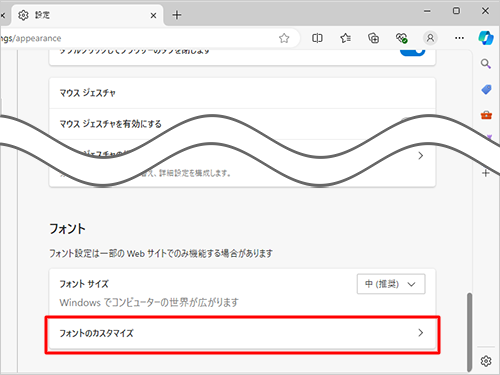Click the マウス ジェスチャを有効にする row
Image resolution: width=500 pixels, height=375 pixels.
(x=242, y=124)
